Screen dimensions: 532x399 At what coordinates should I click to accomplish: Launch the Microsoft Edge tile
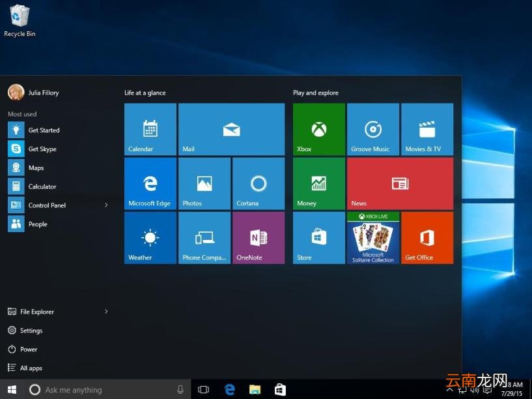(x=150, y=183)
